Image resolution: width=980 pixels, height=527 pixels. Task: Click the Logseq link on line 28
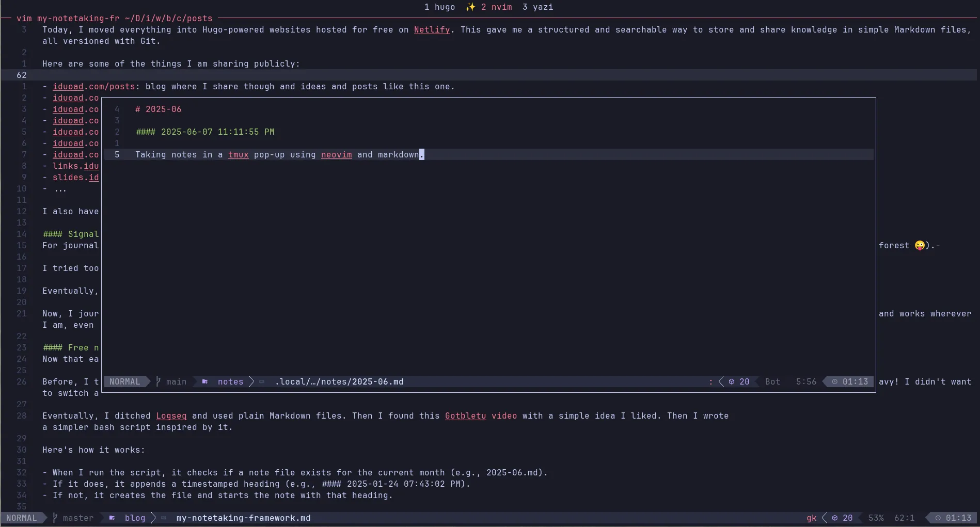point(171,416)
